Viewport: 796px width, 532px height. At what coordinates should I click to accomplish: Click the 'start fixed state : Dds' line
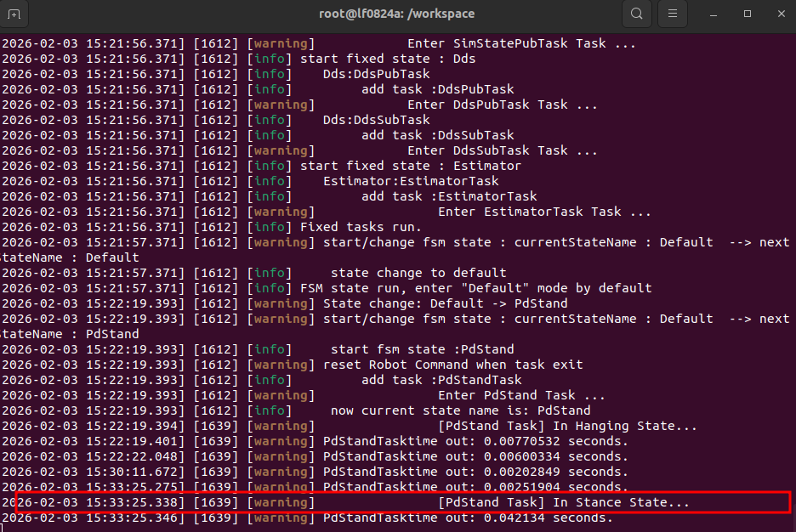pos(388,59)
